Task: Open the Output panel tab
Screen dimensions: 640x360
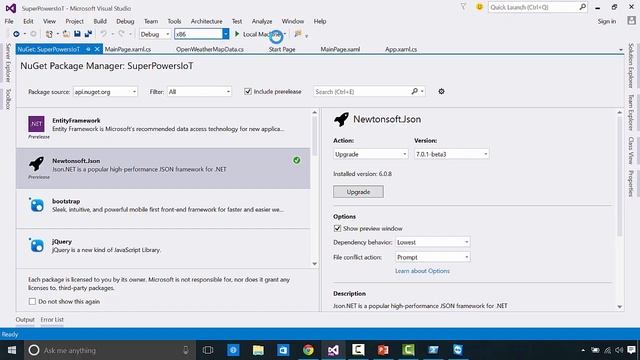Action: [25, 319]
